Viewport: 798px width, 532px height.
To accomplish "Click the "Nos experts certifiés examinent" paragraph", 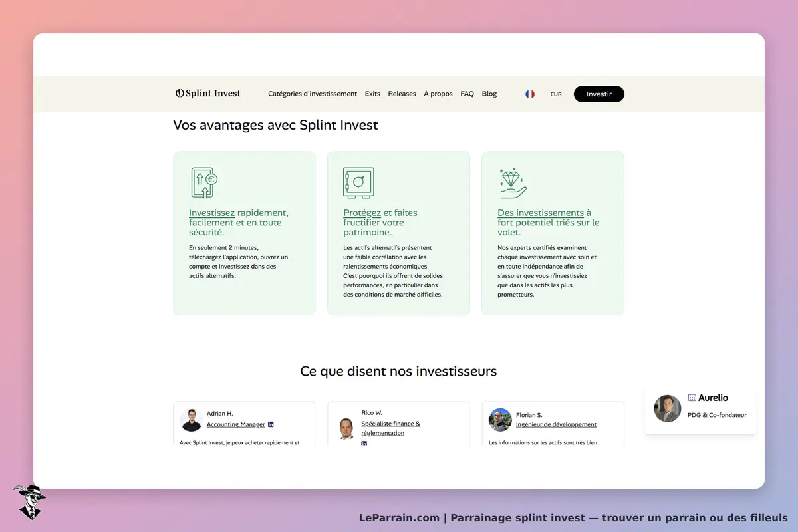I will pos(547,271).
